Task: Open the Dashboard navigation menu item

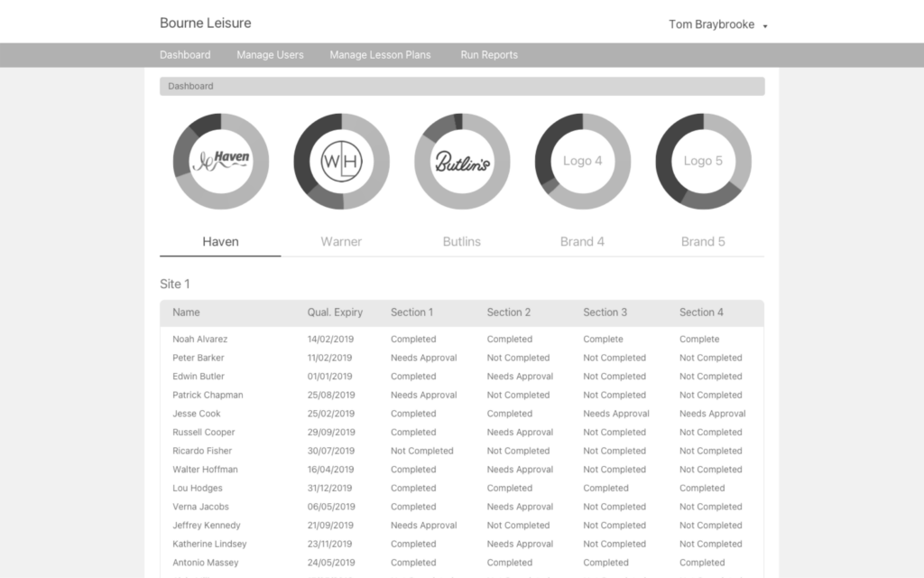Action: [x=185, y=55]
